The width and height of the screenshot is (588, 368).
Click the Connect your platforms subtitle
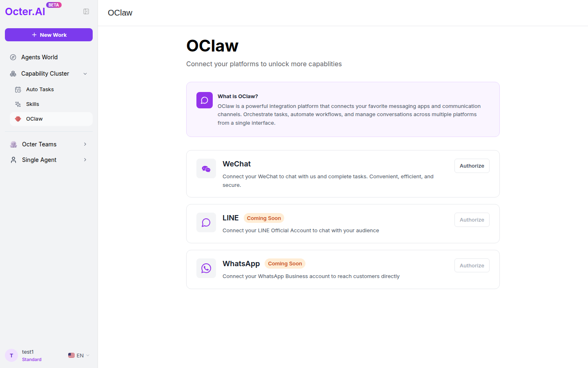point(264,64)
